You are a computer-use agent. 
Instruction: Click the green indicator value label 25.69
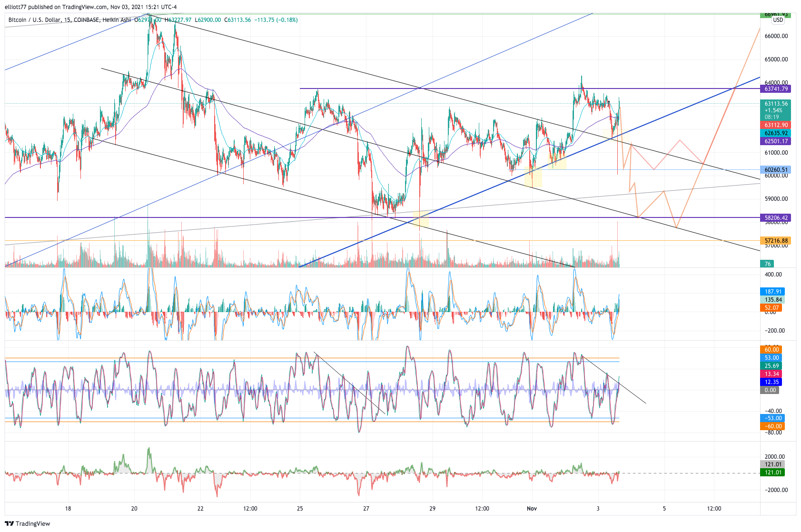tap(771, 366)
